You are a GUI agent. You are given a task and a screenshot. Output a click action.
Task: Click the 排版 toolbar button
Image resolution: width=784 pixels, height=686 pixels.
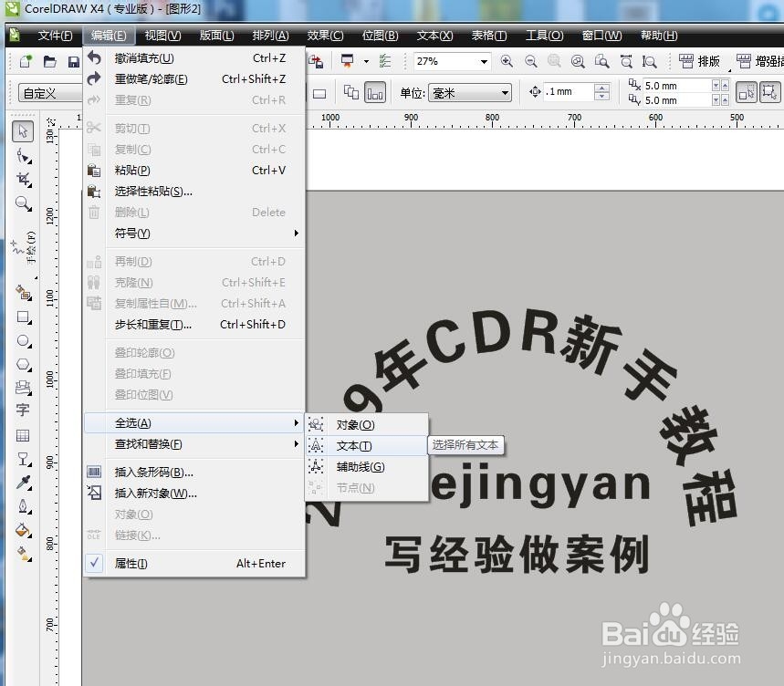(x=699, y=61)
